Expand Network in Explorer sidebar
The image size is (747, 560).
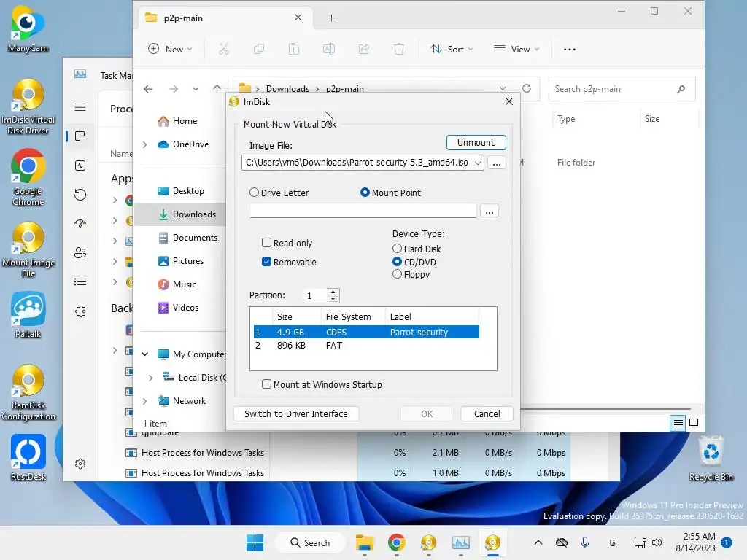pyautogui.click(x=145, y=401)
